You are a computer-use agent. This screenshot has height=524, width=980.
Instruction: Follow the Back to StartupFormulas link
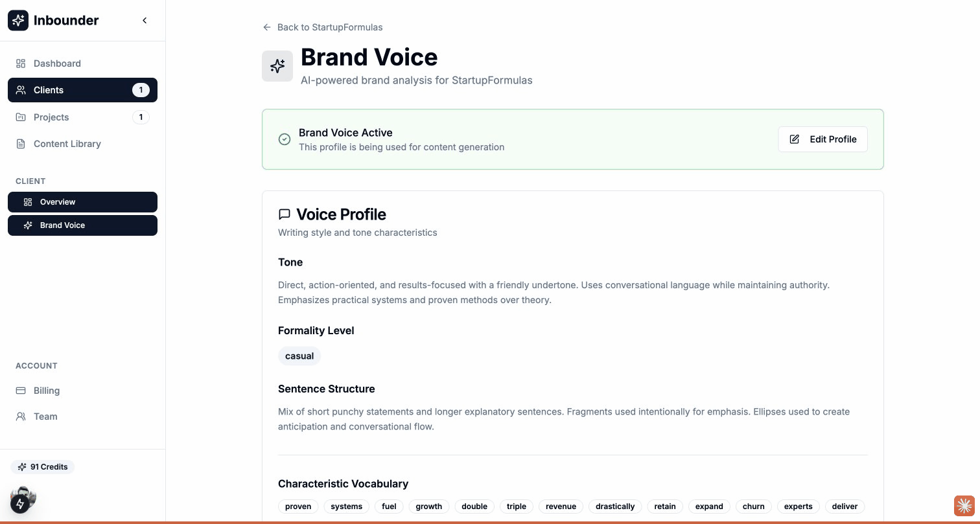(x=322, y=27)
